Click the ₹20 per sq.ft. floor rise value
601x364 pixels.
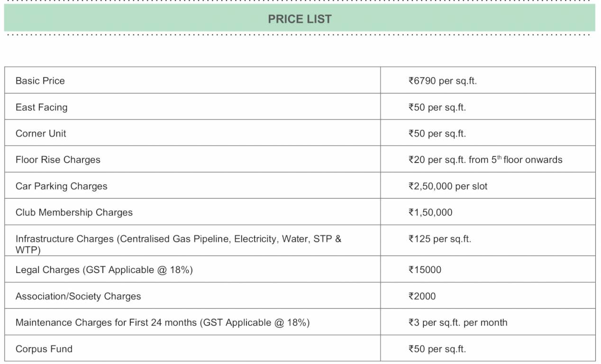(x=485, y=160)
